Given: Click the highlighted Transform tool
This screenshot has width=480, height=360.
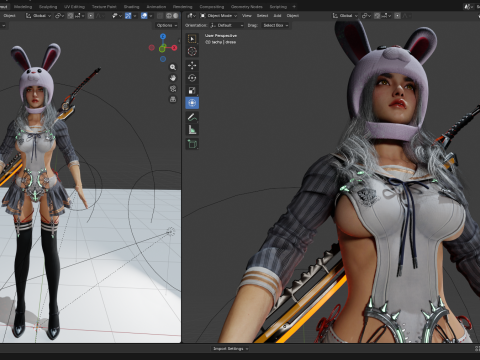Looking at the screenshot, I should click(192, 103).
